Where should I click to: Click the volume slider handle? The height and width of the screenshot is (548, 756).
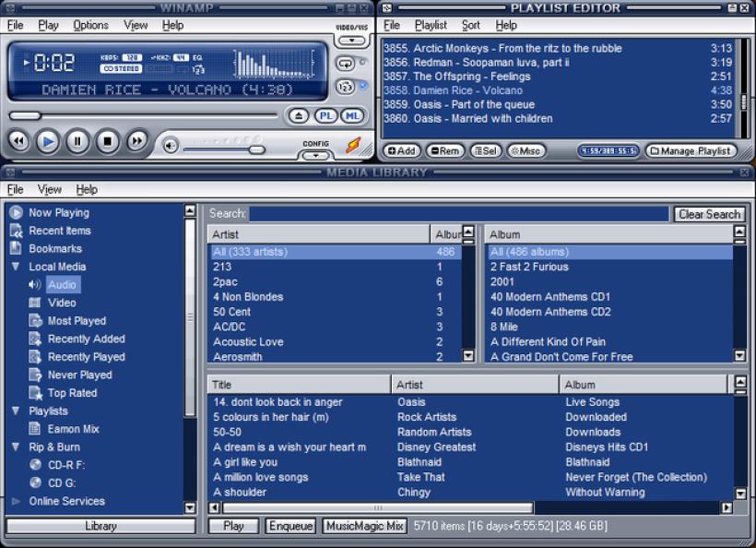[x=256, y=149]
